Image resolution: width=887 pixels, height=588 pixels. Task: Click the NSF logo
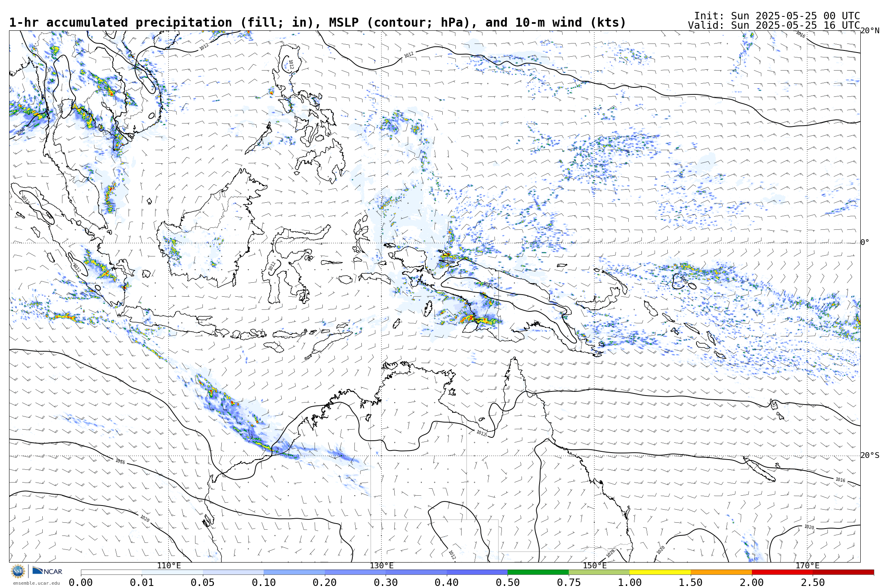coord(18,571)
